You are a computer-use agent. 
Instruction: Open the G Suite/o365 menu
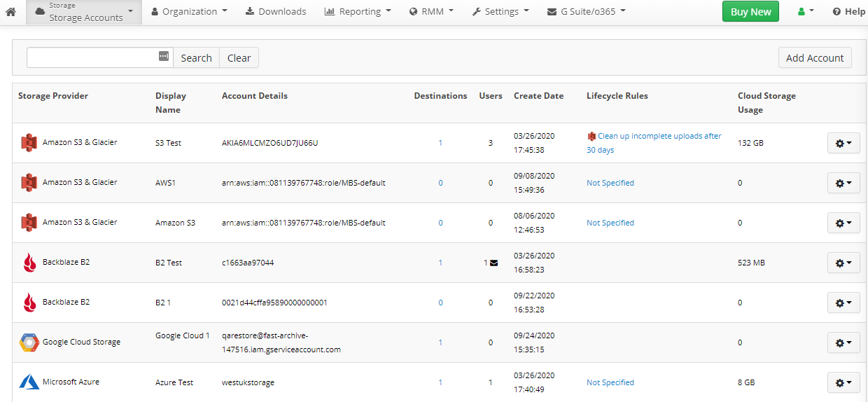tap(587, 12)
